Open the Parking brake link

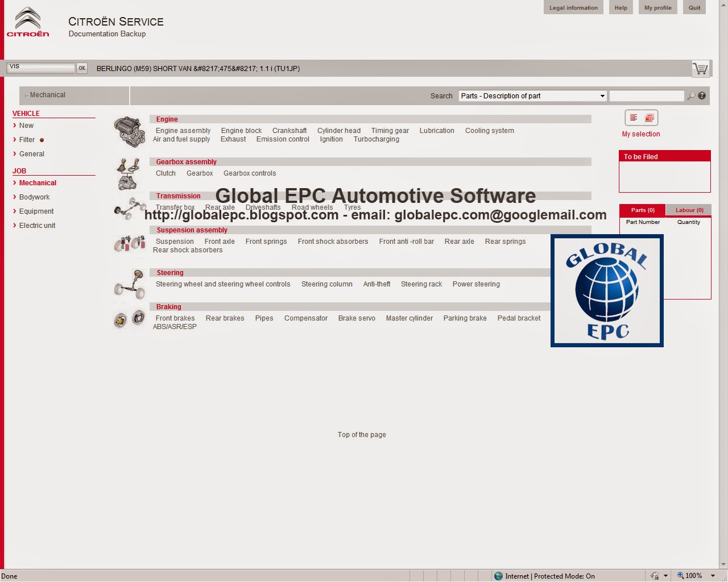[x=465, y=318]
